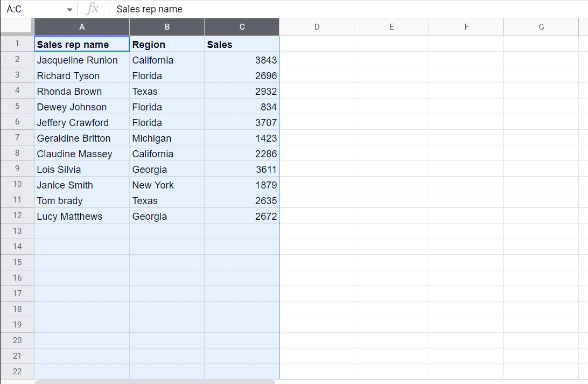The height and width of the screenshot is (384, 588).
Task: Select the Michigan region cell
Action: [167, 138]
